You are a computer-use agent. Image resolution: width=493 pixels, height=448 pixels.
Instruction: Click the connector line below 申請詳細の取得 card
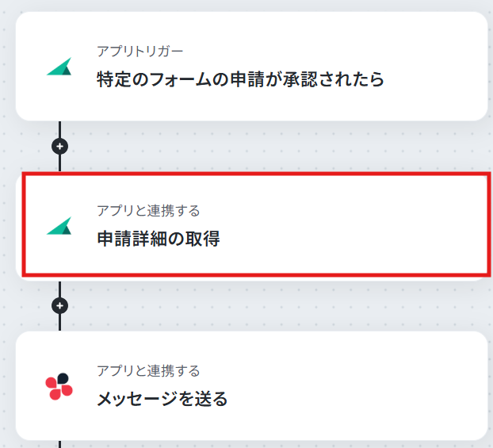click(x=59, y=289)
